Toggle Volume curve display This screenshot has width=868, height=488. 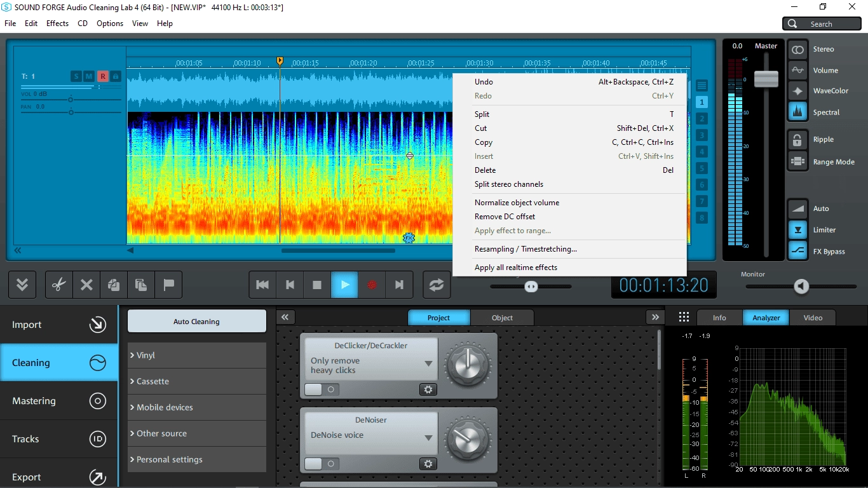pyautogui.click(x=797, y=71)
